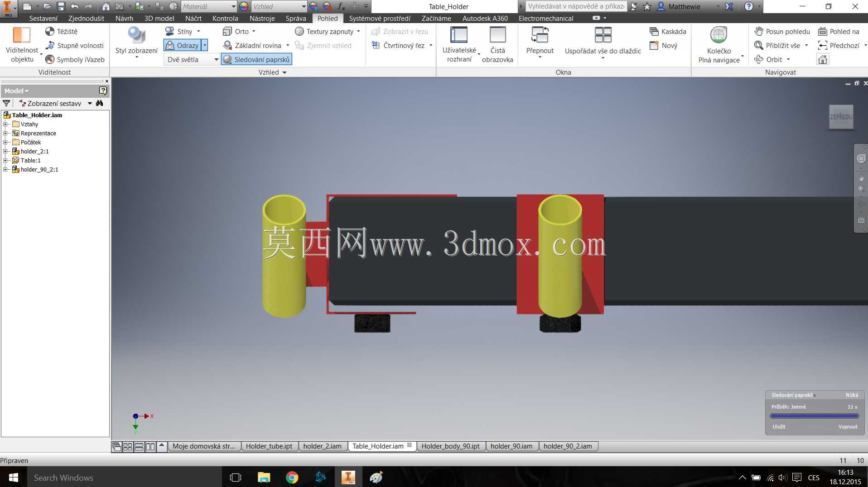The height and width of the screenshot is (487, 868).
Task: Open the Materiál dropdown
Action: pos(209,6)
